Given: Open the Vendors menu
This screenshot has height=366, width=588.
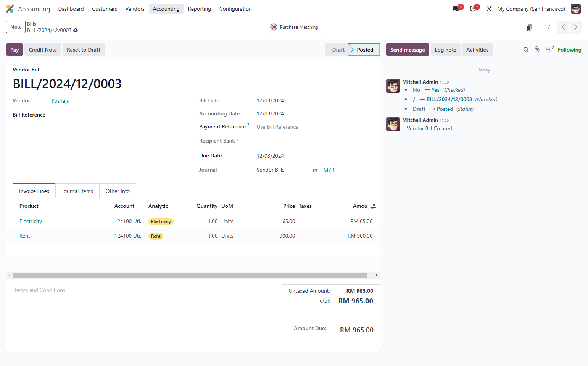Looking at the screenshot, I should point(135,9).
